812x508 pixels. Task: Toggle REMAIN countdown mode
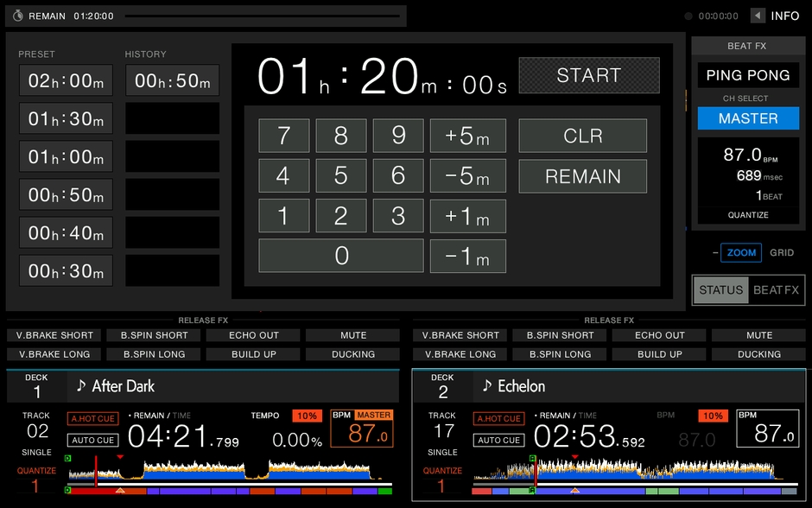click(x=582, y=175)
